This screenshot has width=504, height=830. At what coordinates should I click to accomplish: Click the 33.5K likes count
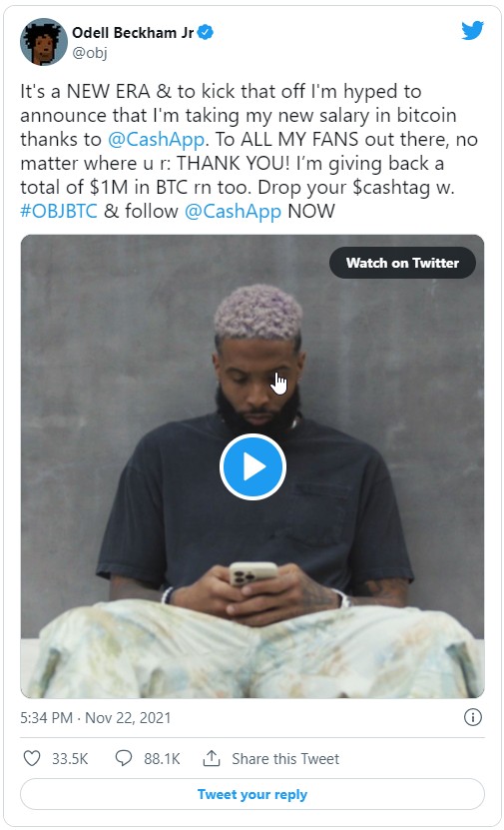point(70,758)
